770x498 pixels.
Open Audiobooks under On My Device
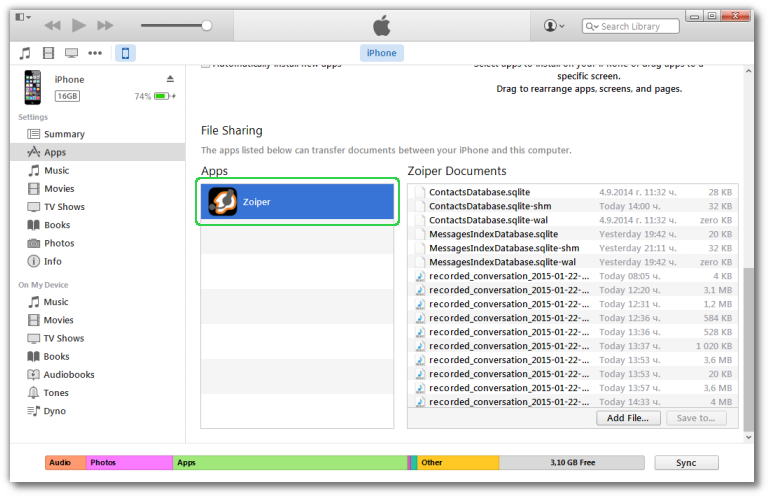[x=68, y=375]
